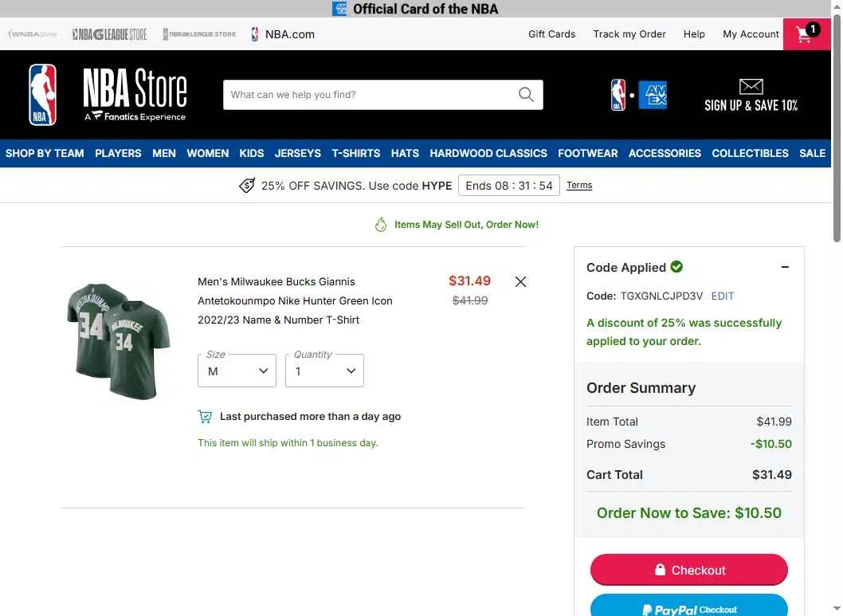Open the NBA G League Store logo
Screen dimensions: 843x616
click(109, 34)
